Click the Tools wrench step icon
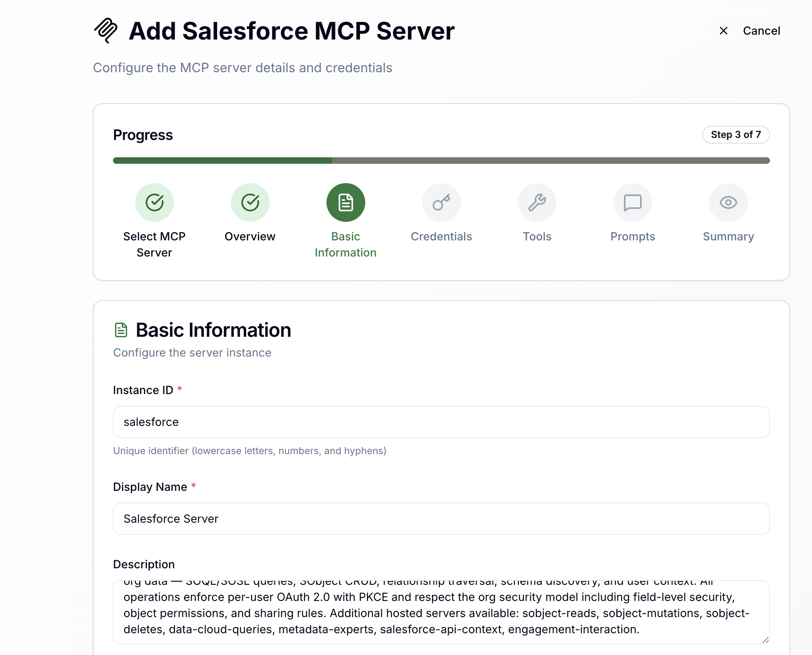 pos(537,202)
